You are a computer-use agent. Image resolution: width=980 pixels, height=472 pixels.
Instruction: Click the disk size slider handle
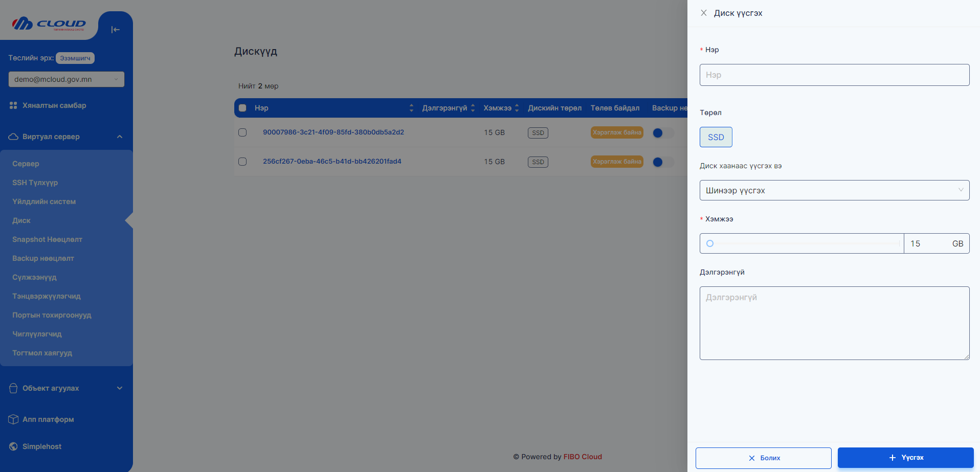click(710, 243)
